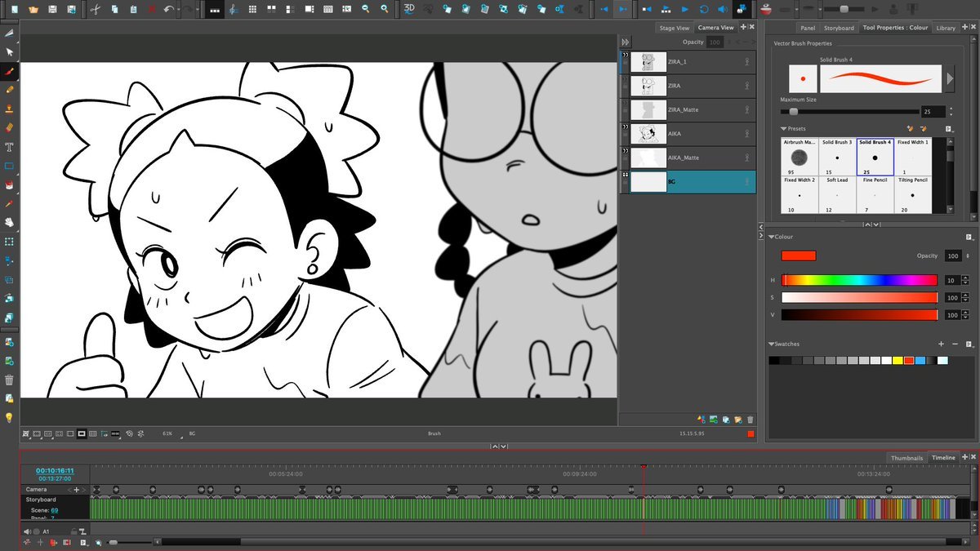The height and width of the screenshot is (551, 980).
Task: Click the yellow colour swatch
Action: 898,360
